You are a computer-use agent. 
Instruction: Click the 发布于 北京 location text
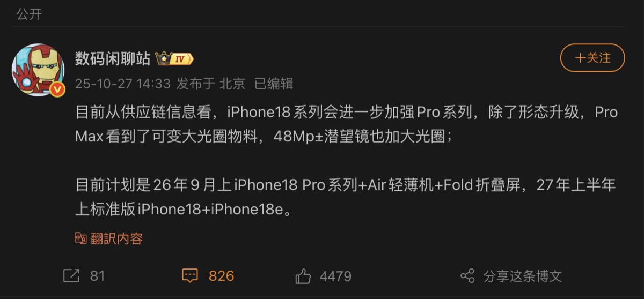click(x=211, y=84)
